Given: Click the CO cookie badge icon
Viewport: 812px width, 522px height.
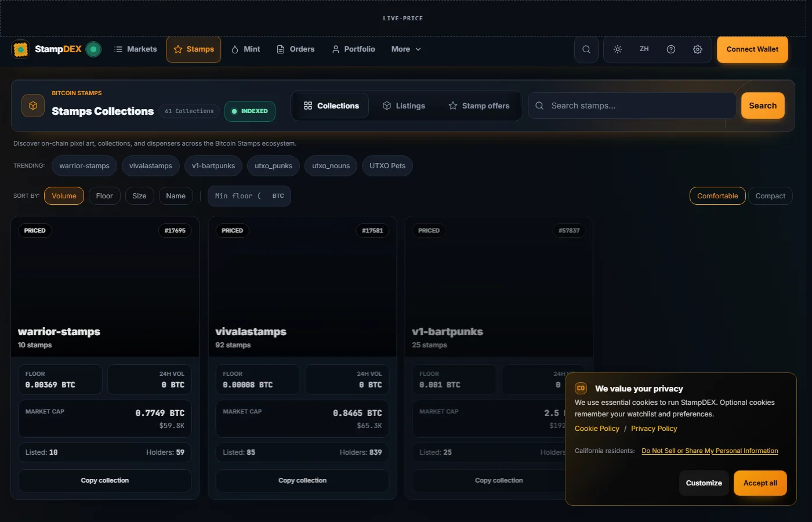Looking at the screenshot, I should pos(581,388).
